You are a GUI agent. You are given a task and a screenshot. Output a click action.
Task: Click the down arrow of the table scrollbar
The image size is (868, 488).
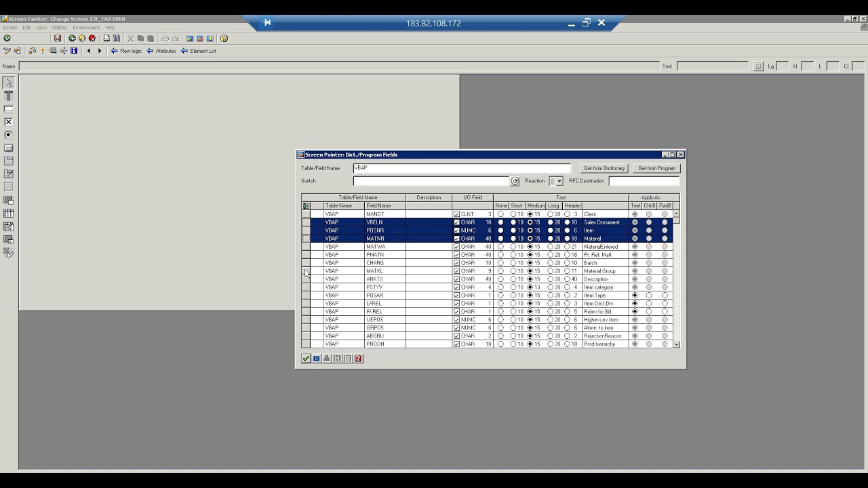676,344
